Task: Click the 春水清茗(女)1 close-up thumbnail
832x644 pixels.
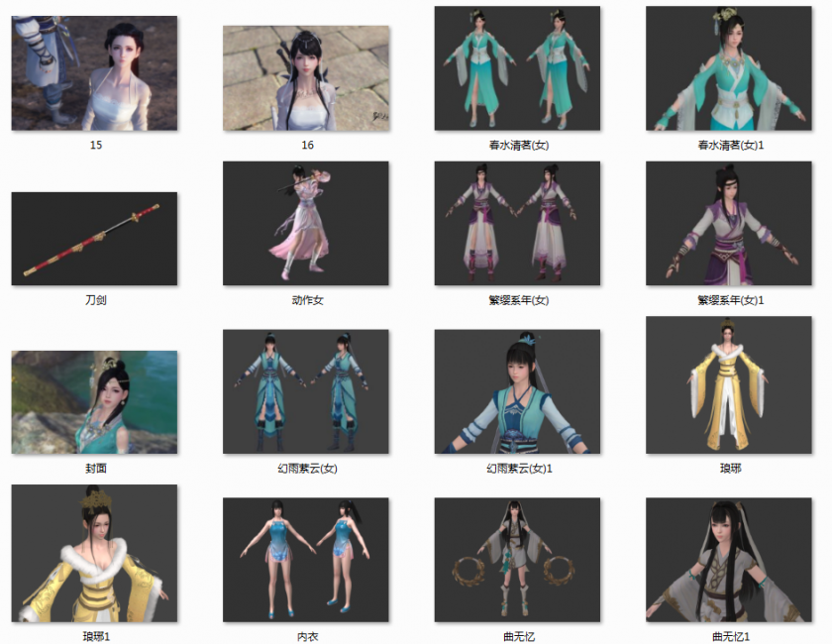Action: point(729,68)
